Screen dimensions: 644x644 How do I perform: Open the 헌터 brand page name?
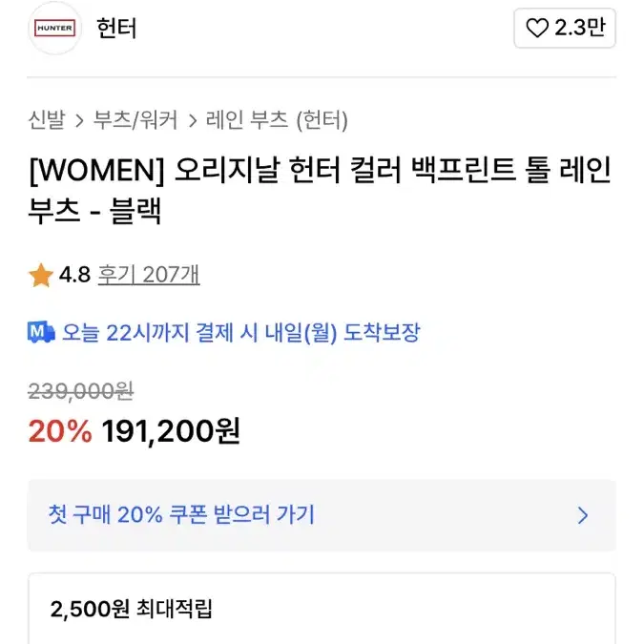117,29
